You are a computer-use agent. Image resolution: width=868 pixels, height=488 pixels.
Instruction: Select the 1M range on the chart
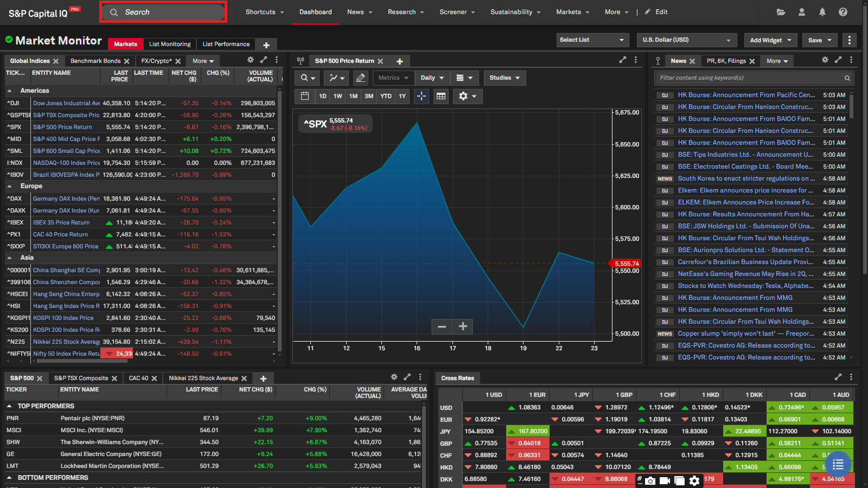(x=353, y=96)
